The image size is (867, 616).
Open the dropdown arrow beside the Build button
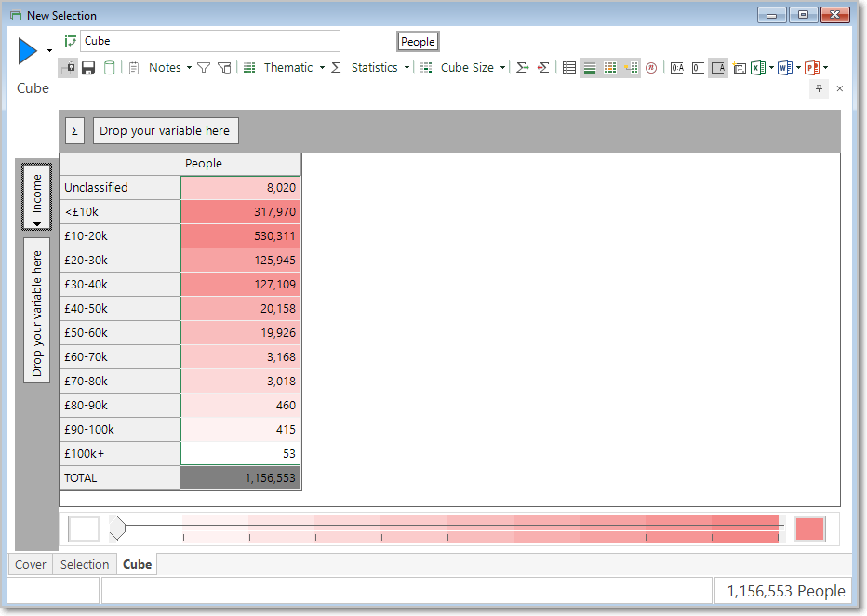point(49,51)
